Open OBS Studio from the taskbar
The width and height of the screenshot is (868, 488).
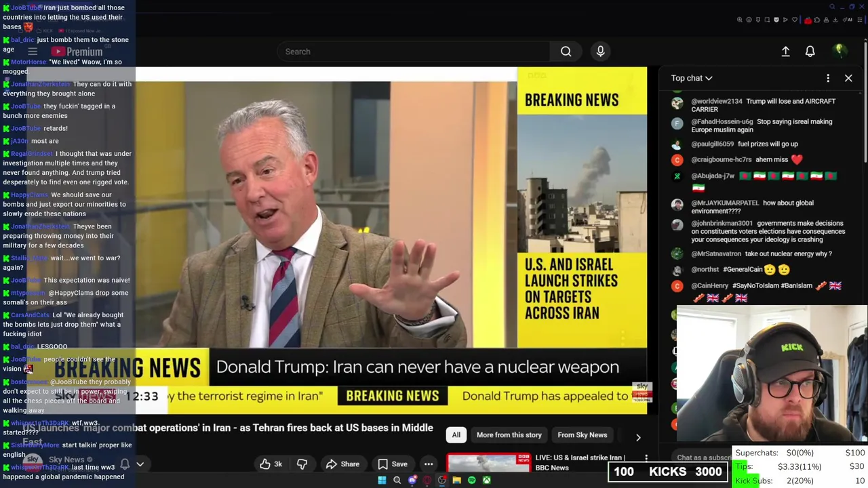point(441,481)
